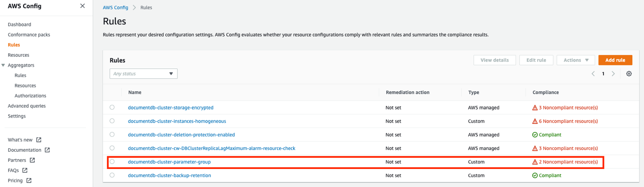The width and height of the screenshot is (644, 187).
Task: Click AWS Config breadcrumb link
Action: 115,8
